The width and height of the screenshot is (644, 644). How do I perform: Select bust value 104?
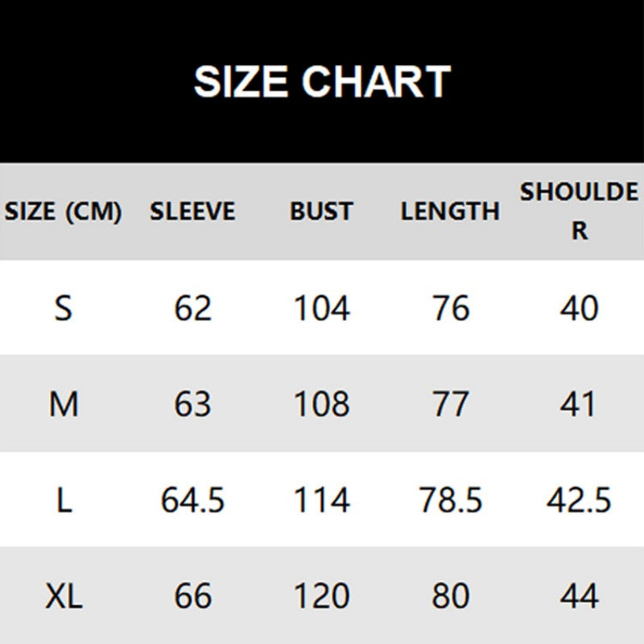[x=321, y=308]
